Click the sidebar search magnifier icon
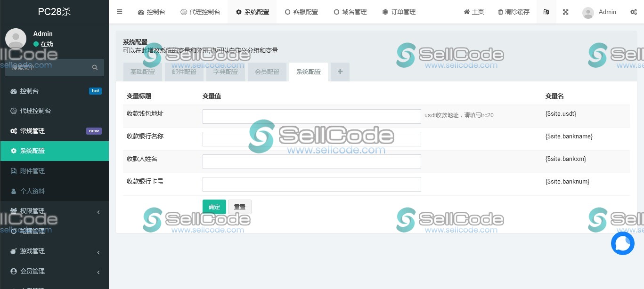The width and height of the screenshot is (644, 289). pos(95,67)
